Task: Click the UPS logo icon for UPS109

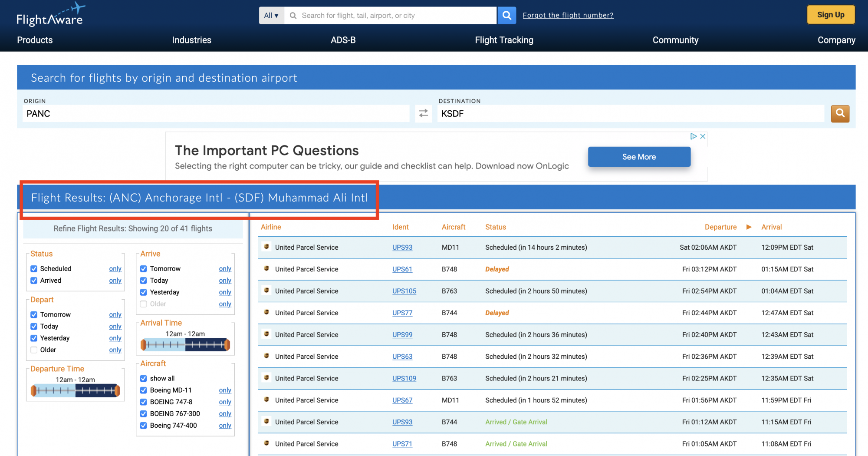Action: [266, 377]
